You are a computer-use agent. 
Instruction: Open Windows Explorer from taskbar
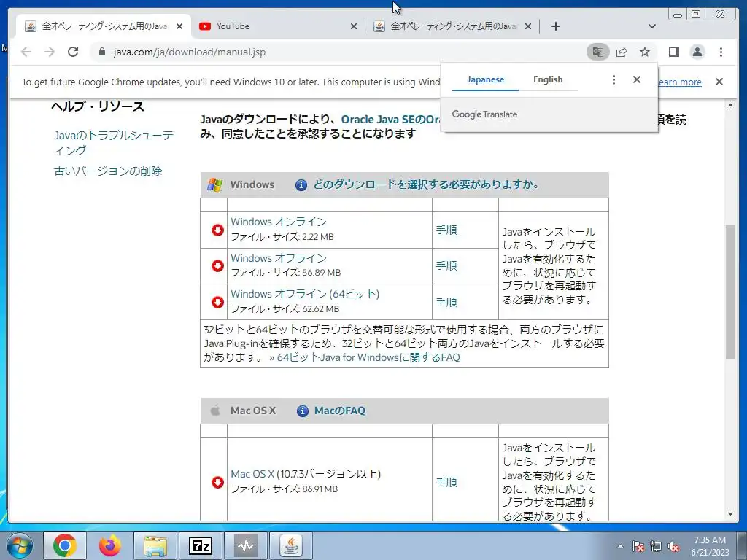click(x=155, y=545)
